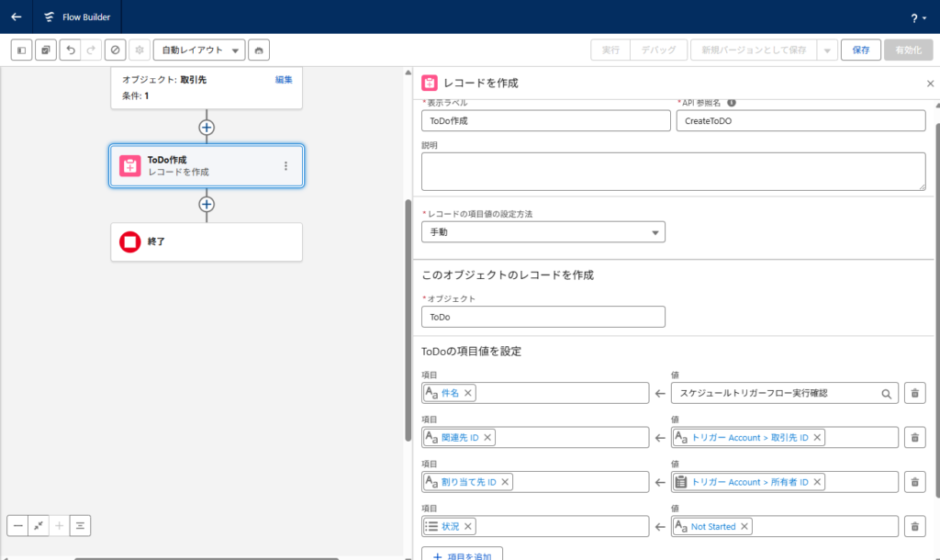Remove the 件名 field pill

[x=467, y=393]
